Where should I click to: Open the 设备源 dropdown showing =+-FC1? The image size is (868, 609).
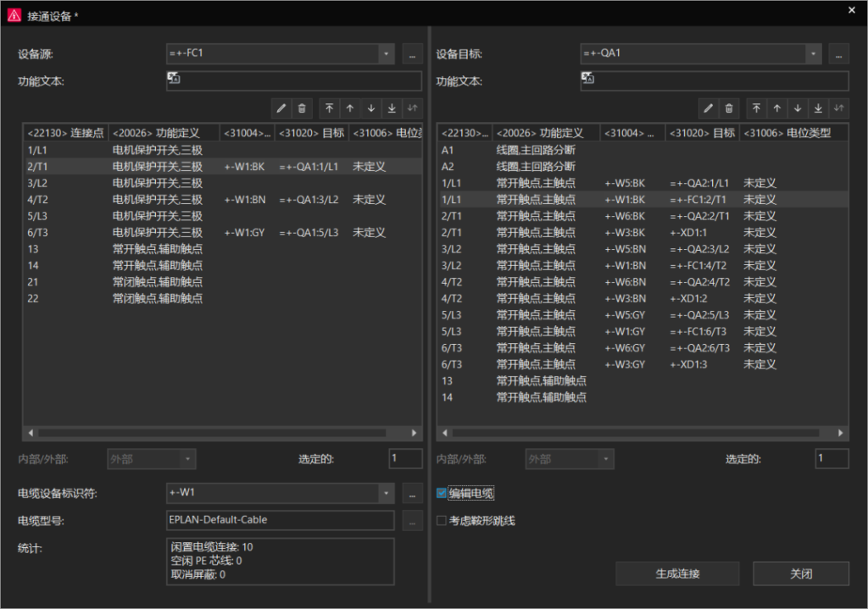(387, 53)
